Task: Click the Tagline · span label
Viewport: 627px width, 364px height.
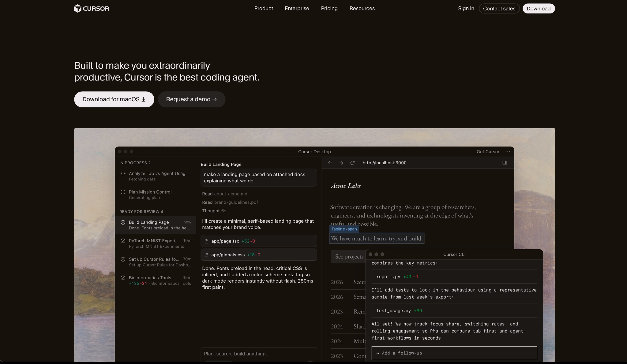Action: [344, 229]
